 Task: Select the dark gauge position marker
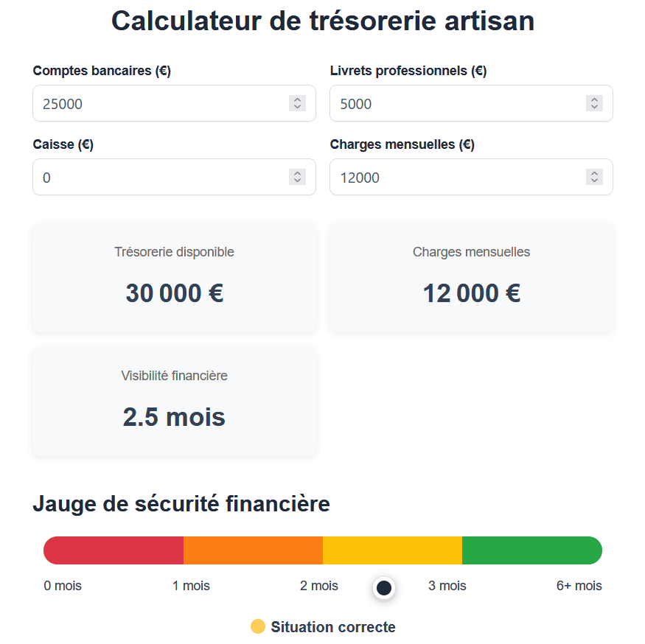[384, 588]
